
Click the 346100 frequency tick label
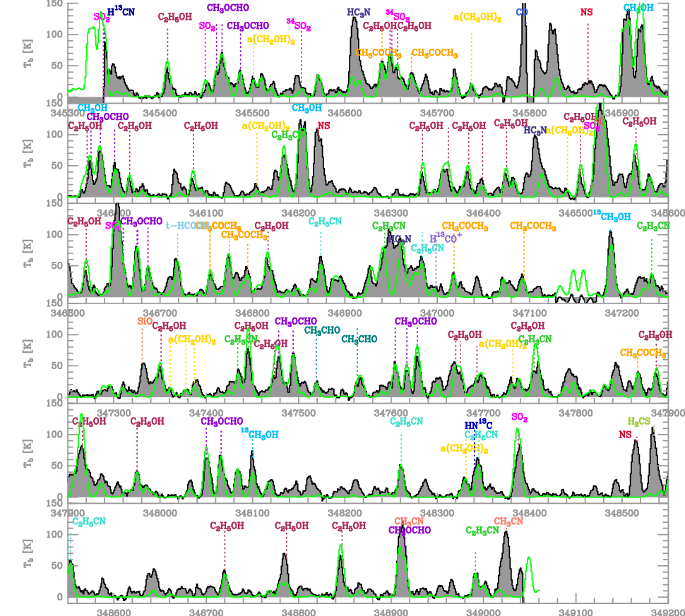click(205, 213)
